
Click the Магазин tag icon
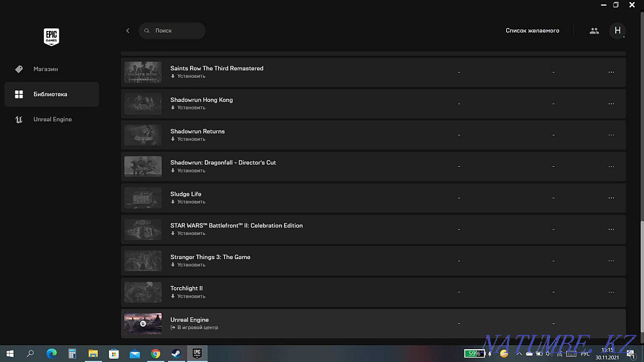[x=19, y=69]
